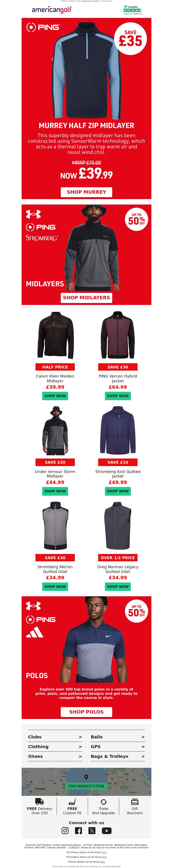Click the Stromberg Merion Quilted Gilet image
This screenshot has height=868, width=173.
pyautogui.click(x=55, y=526)
